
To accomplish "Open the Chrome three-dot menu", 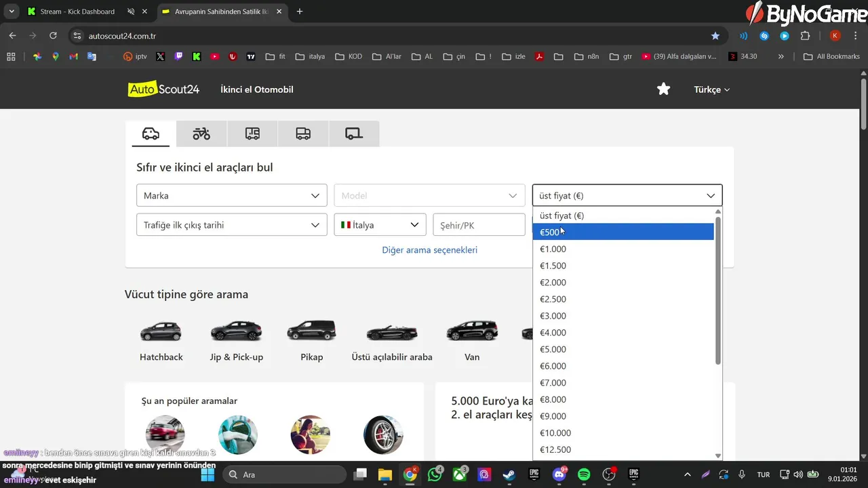I will coord(855,35).
